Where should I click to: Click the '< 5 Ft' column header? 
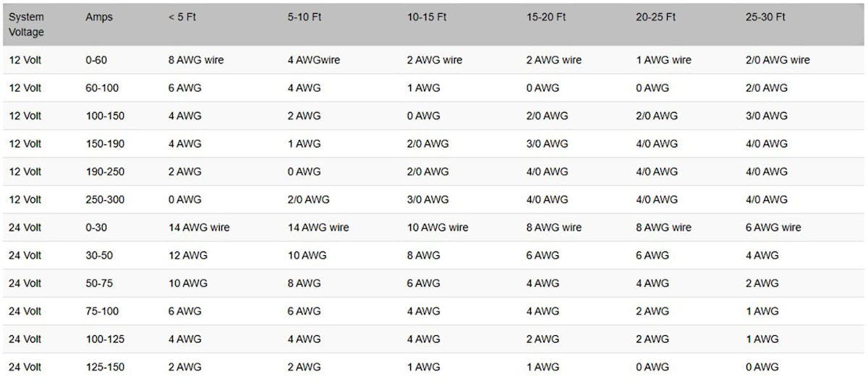[x=182, y=17]
